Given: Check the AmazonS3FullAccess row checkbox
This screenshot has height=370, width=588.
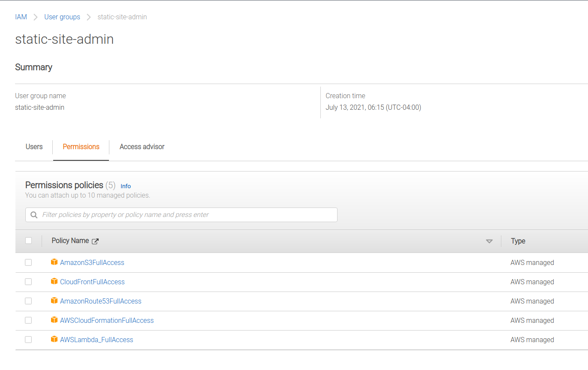Looking at the screenshot, I should tap(28, 262).
